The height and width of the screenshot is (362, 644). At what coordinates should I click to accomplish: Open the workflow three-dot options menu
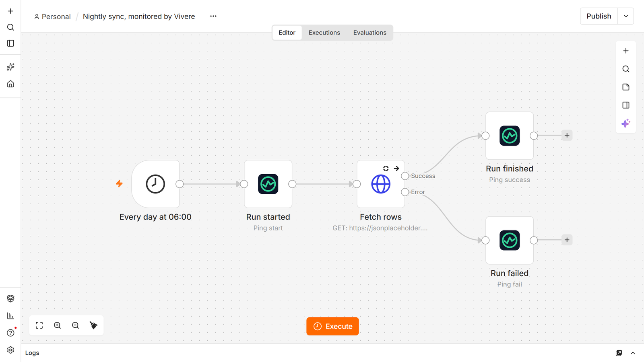point(213,16)
